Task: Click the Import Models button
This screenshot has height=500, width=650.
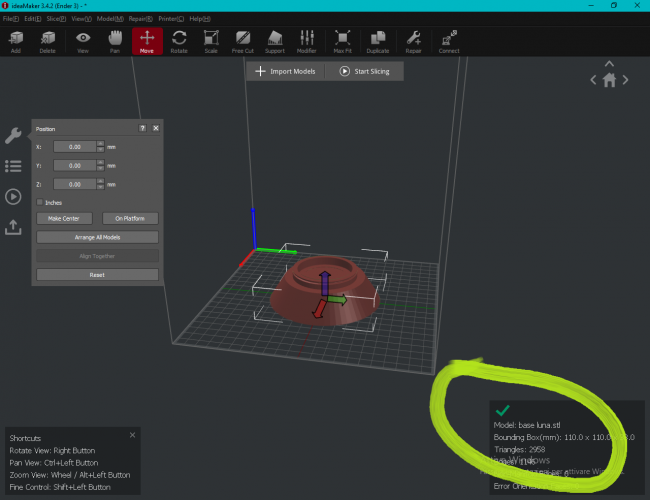Action: 287,71
